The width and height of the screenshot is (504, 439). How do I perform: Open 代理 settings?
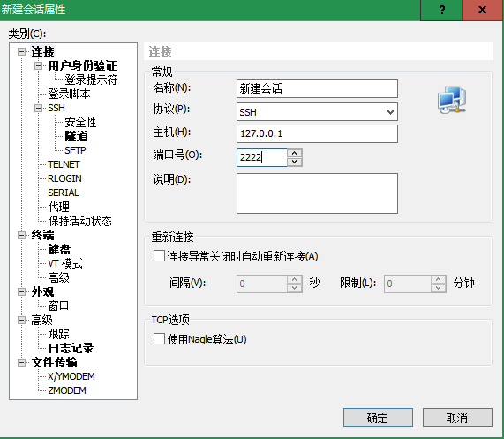(x=58, y=207)
